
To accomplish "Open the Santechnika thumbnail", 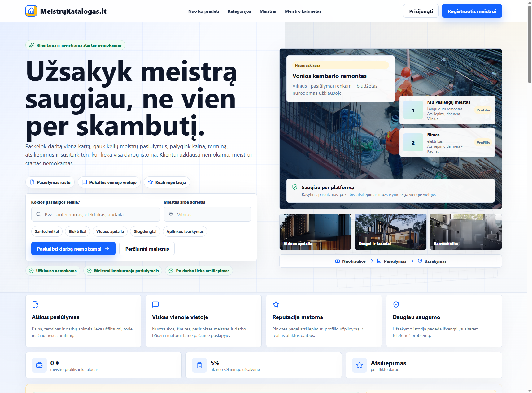I will (x=466, y=232).
